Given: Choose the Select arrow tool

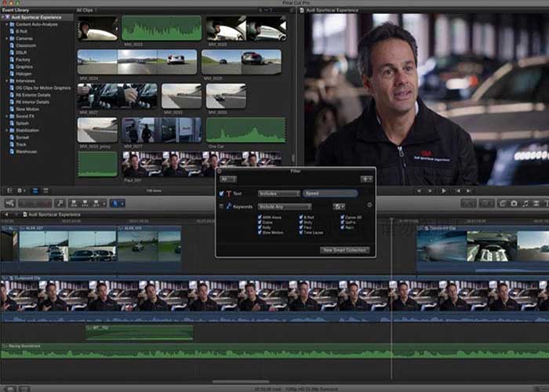Looking at the screenshot, I should pos(115,203).
